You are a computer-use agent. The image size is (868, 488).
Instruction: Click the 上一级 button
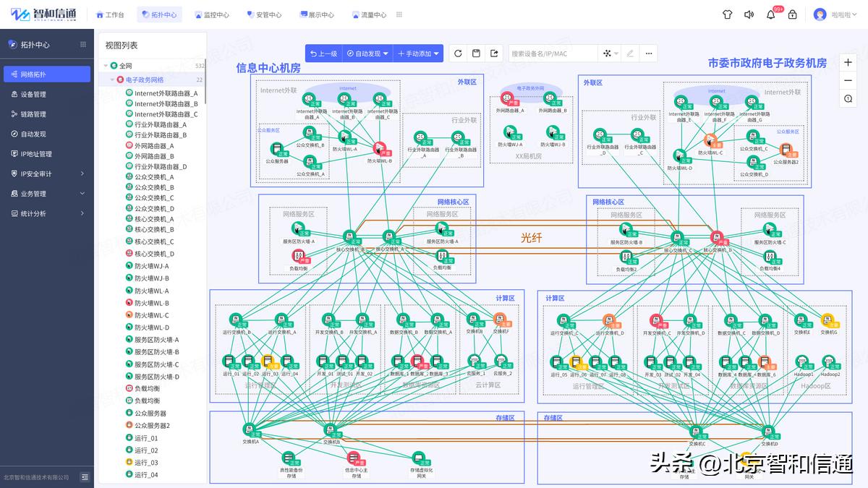tap(325, 53)
